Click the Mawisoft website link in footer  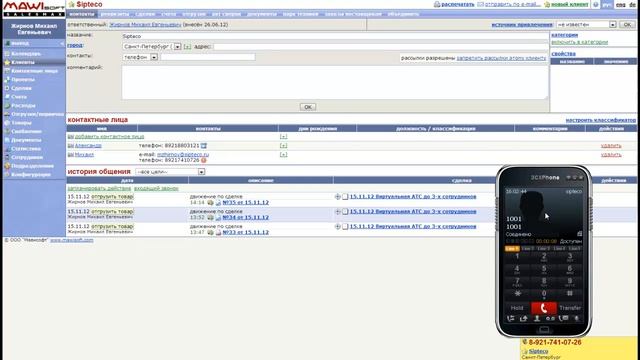71,240
